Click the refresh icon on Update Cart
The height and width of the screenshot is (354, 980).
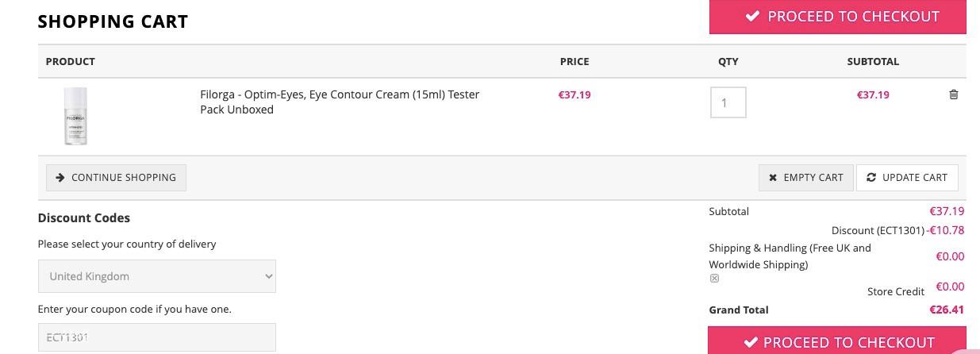871,177
